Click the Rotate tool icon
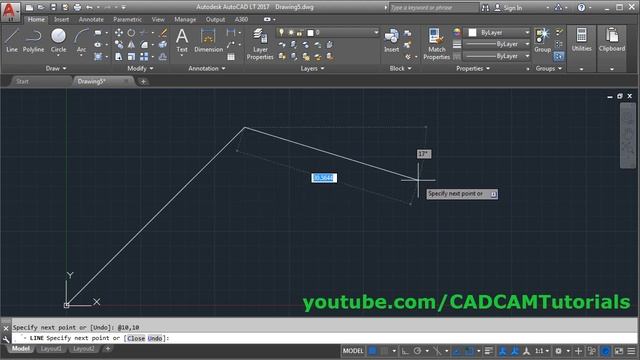 point(131,33)
